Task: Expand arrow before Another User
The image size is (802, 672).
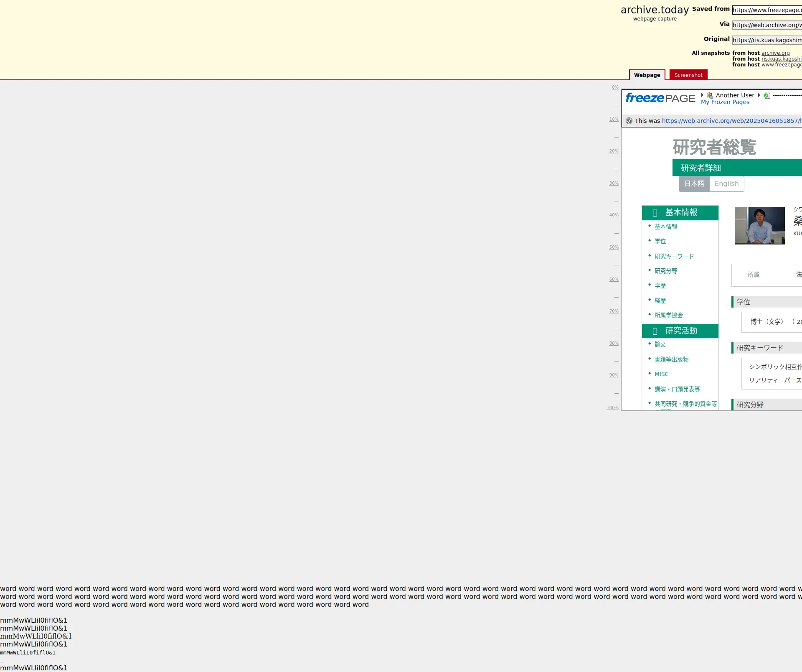Action: (702, 95)
